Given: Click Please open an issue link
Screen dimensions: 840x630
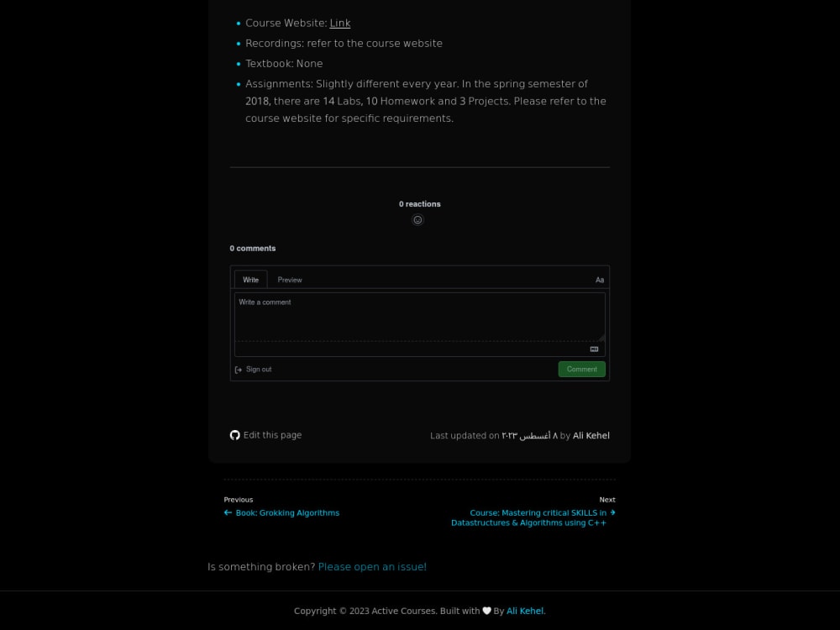Looking at the screenshot, I should click(x=372, y=566).
